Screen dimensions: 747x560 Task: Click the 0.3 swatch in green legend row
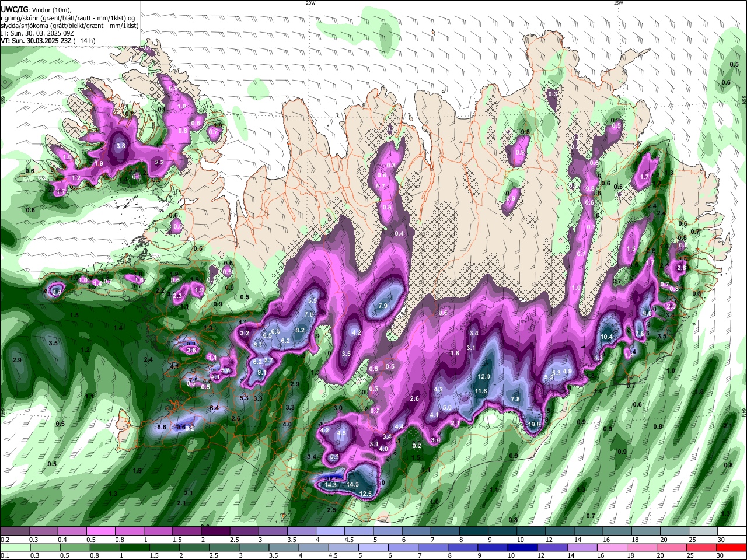pos(45,547)
